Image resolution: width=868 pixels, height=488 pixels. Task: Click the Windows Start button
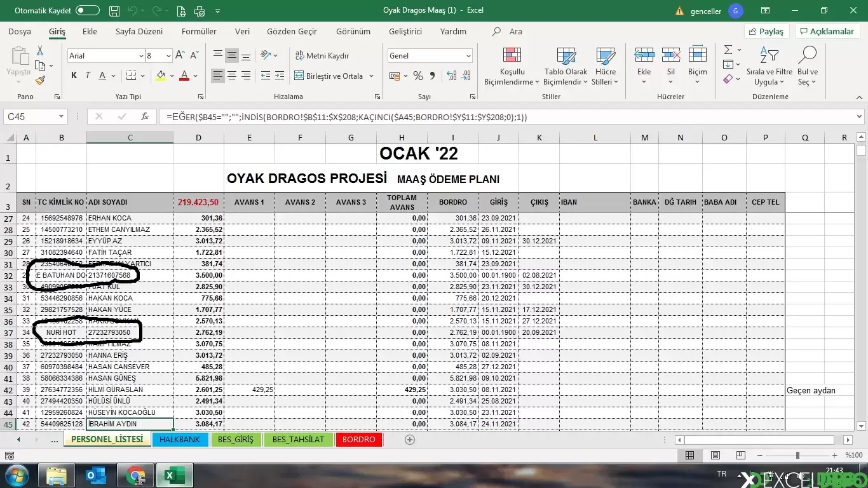coord(16,475)
